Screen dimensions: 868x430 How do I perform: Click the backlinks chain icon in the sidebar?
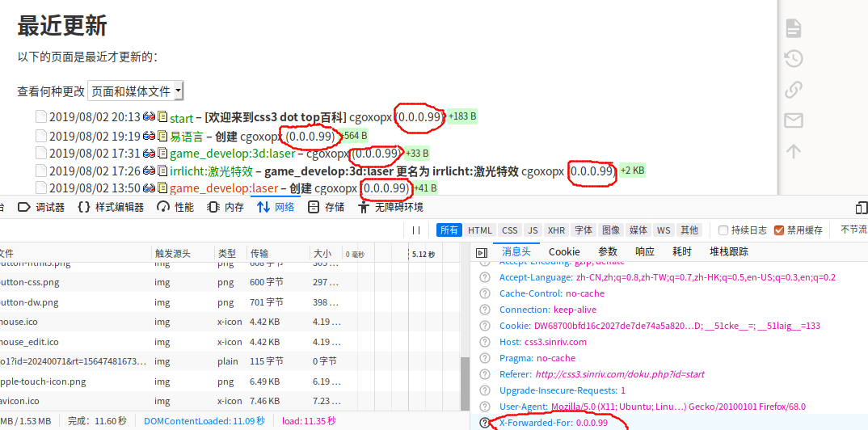[x=794, y=90]
